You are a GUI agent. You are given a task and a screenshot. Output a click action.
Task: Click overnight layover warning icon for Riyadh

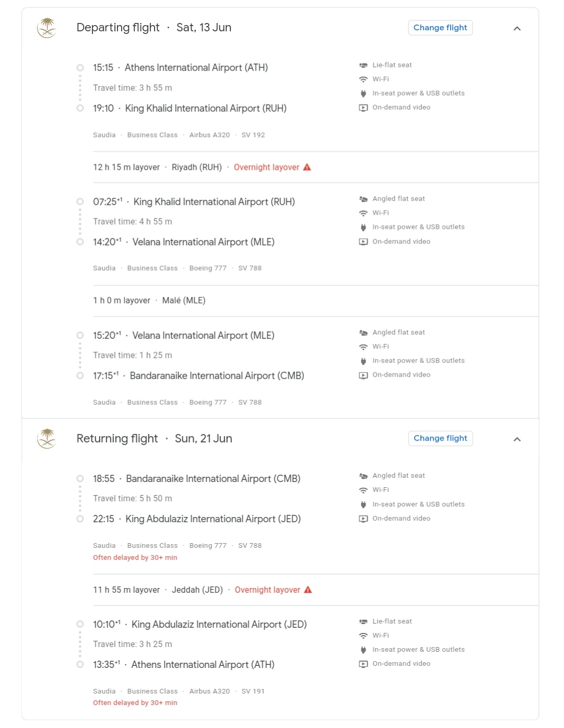click(307, 167)
